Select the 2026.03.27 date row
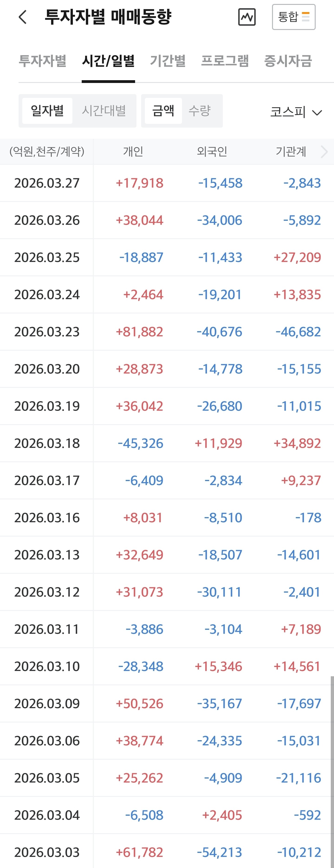 tap(47, 183)
